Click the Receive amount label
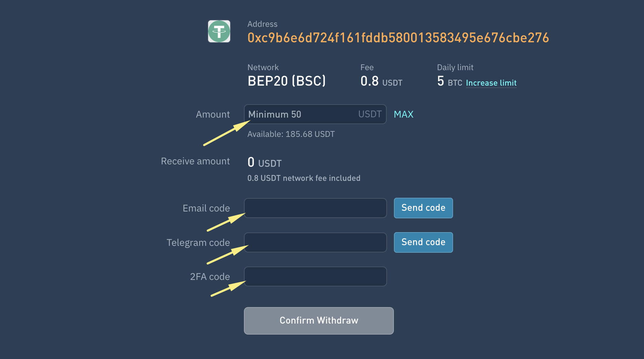Viewport: 644px width, 359px height. [195, 161]
